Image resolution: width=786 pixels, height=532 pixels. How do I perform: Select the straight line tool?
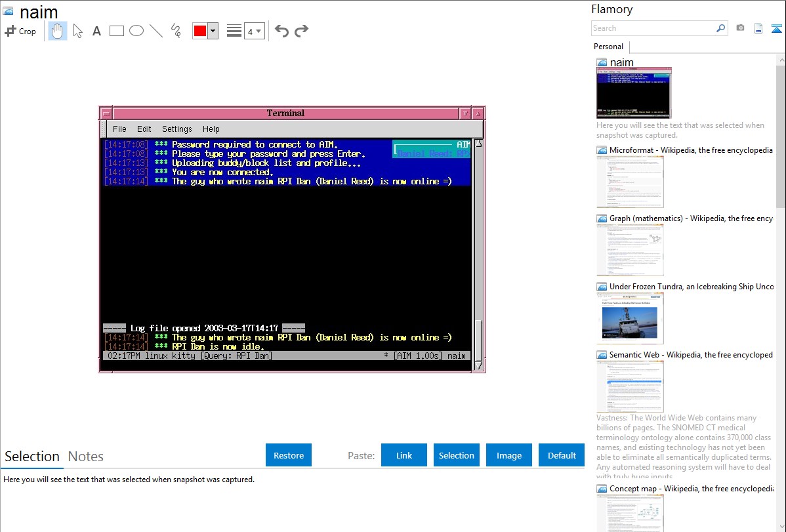(156, 31)
